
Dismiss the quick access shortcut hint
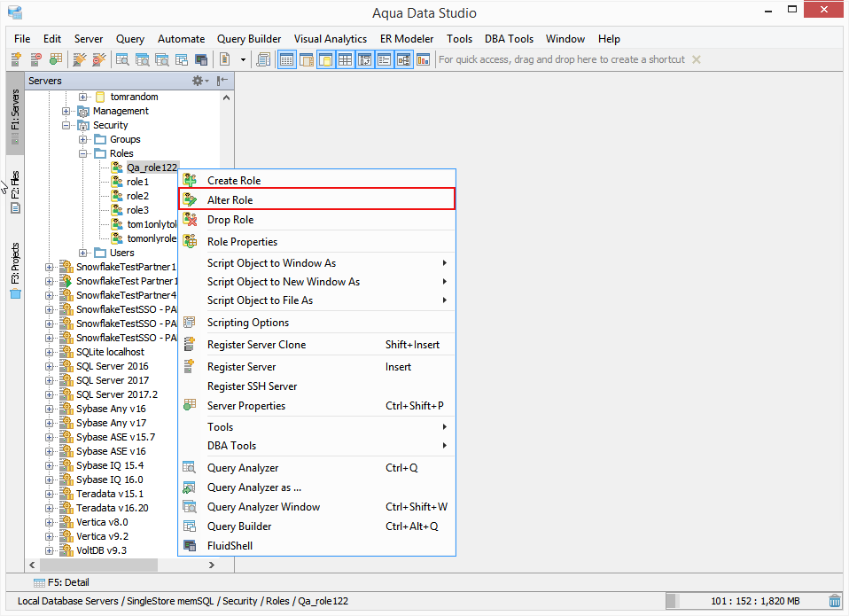[697, 59]
